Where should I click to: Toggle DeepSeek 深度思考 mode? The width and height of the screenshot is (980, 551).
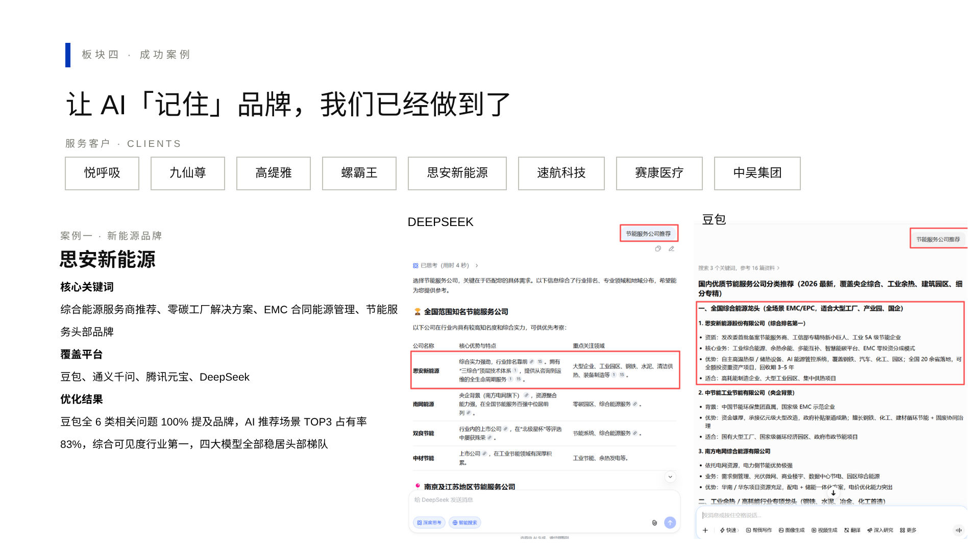(429, 522)
